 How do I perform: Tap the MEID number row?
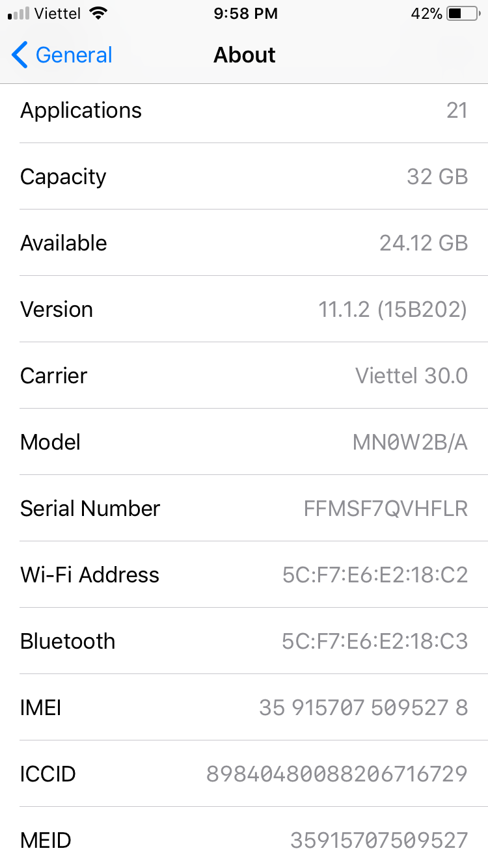[x=244, y=841]
